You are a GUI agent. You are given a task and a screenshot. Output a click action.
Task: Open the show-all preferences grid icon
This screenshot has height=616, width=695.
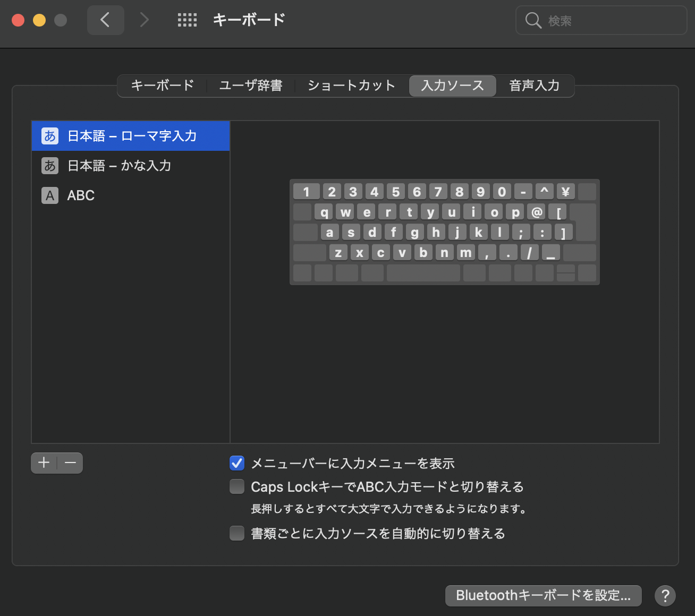coord(187,20)
